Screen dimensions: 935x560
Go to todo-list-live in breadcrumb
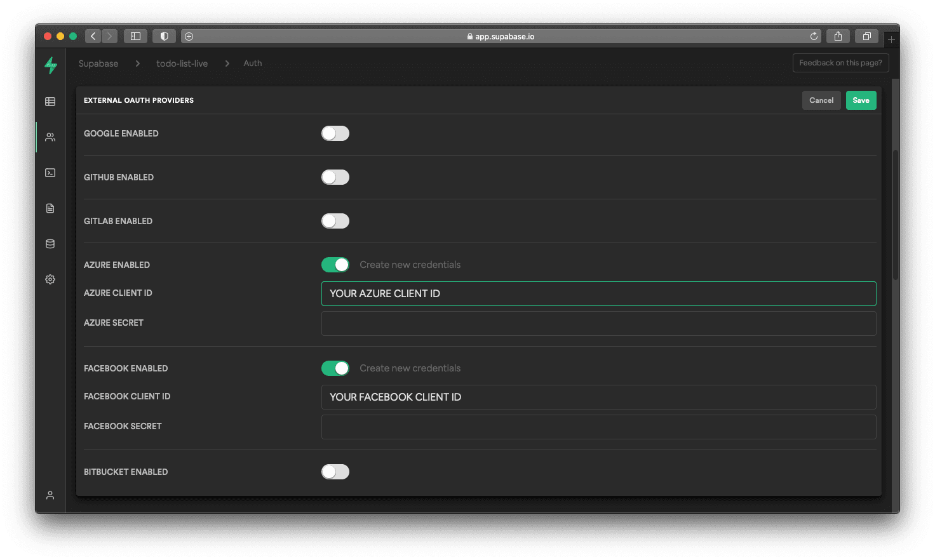(182, 63)
